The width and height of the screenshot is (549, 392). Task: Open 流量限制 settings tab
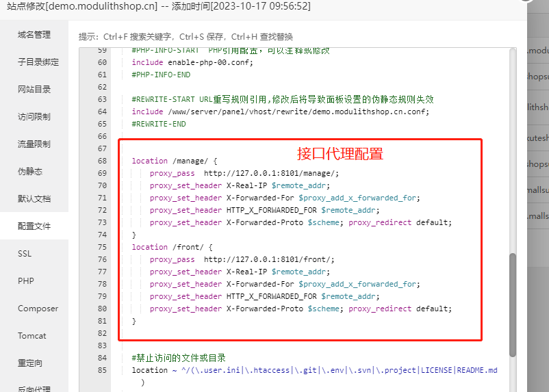pyautogui.click(x=34, y=144)
